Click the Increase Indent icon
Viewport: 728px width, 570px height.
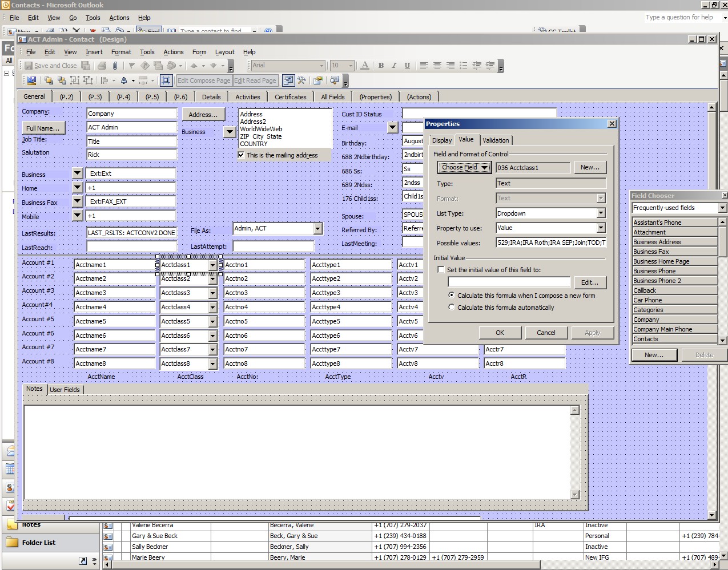coord(490,66)
